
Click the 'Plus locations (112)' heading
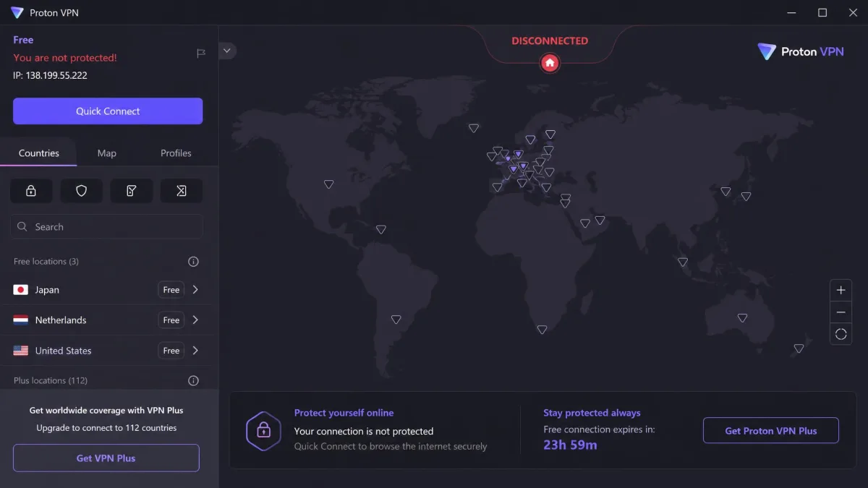(x=51, y=380)
